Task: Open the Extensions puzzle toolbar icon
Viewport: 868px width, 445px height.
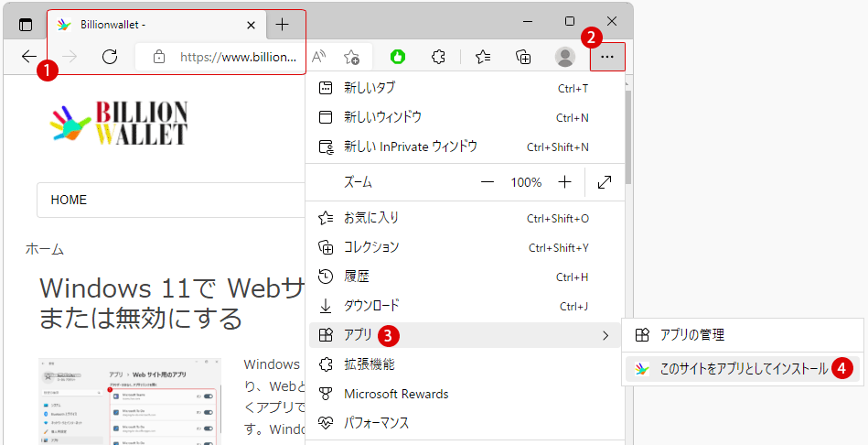Action: [438, 57]
